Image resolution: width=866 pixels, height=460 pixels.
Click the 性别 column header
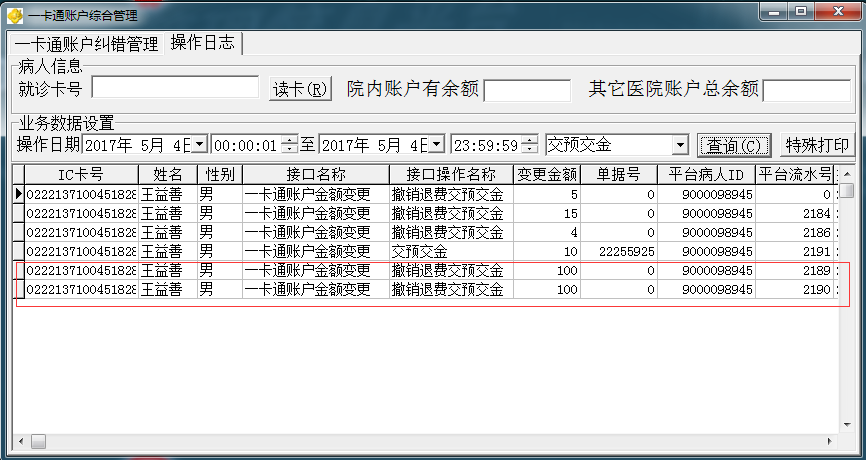click(220, 175)
